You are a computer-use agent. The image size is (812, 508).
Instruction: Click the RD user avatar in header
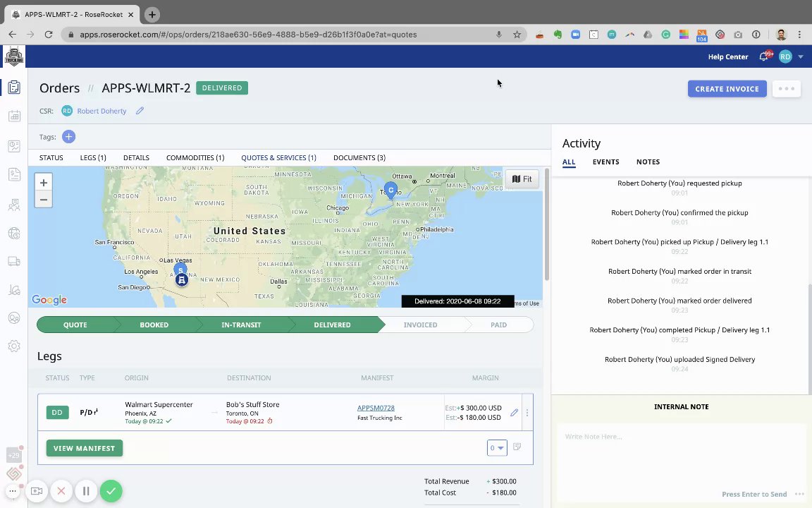[785, 57]
